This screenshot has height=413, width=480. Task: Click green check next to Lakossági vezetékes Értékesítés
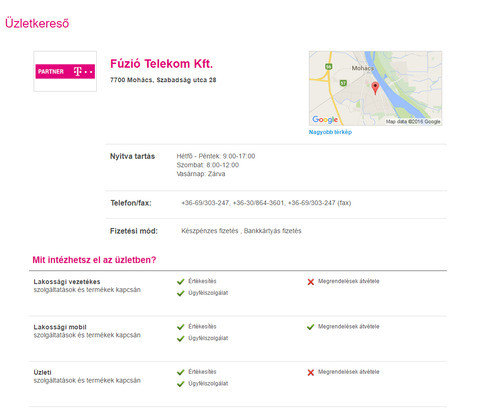(x=181, y=282)
